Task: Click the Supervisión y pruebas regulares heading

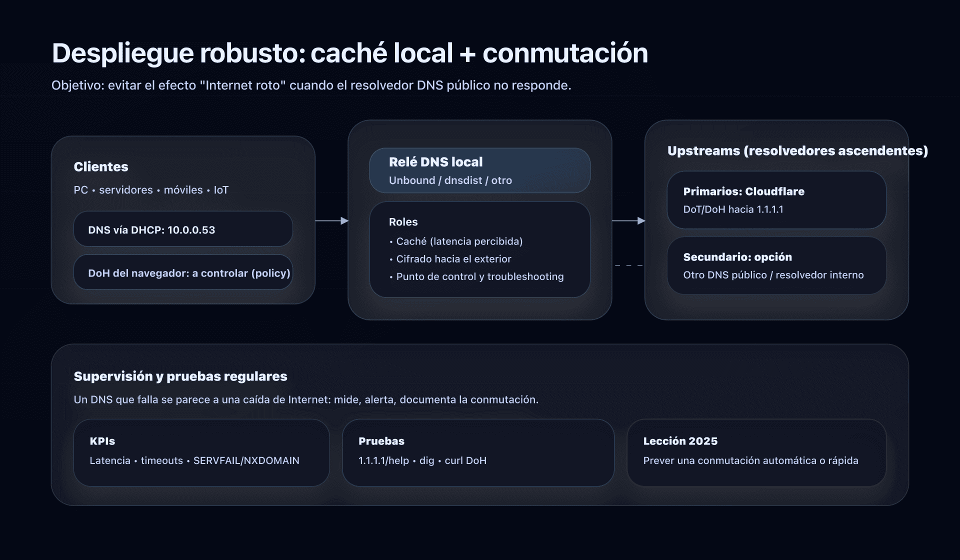Action: pos(180,376)
